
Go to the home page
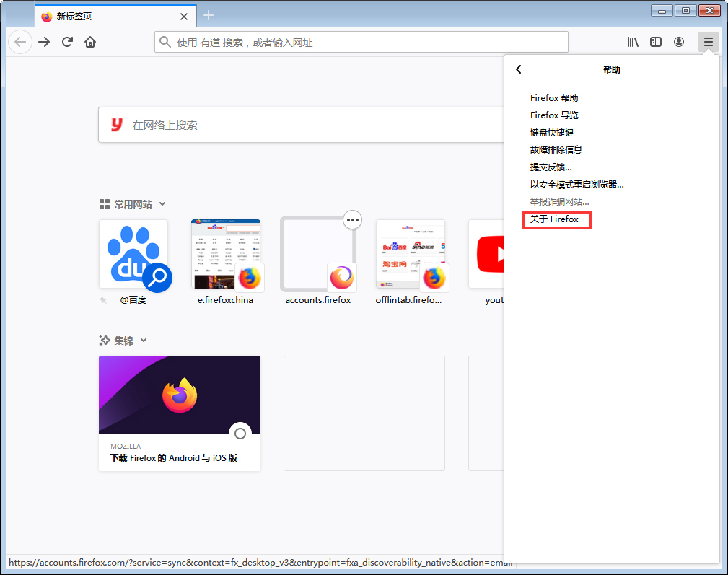pyautogui.click(x=90, y=42)
